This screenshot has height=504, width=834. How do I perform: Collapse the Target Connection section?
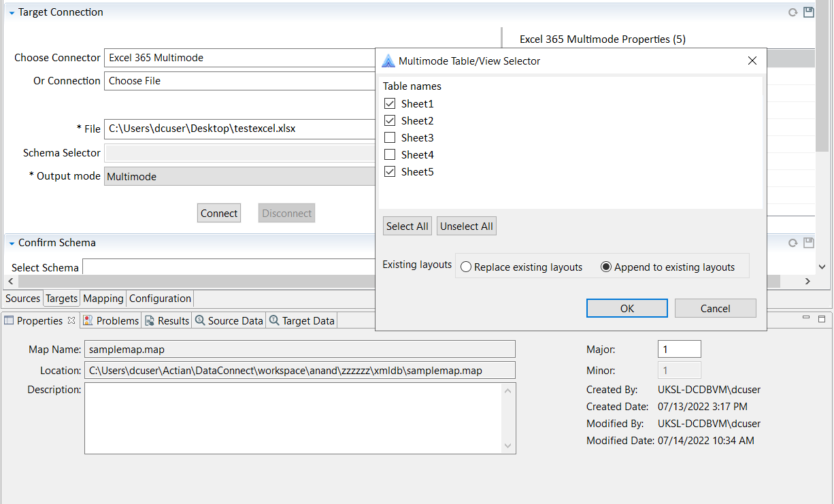pos(12,13)
